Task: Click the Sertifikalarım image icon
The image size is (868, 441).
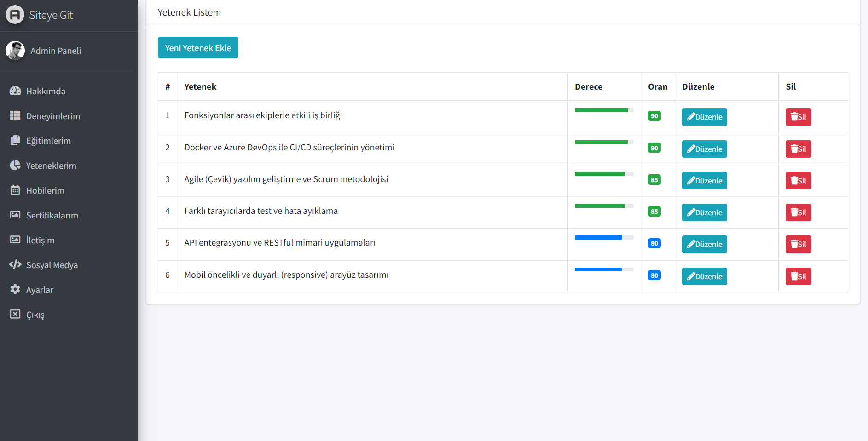Action: (x=15, y=215)
